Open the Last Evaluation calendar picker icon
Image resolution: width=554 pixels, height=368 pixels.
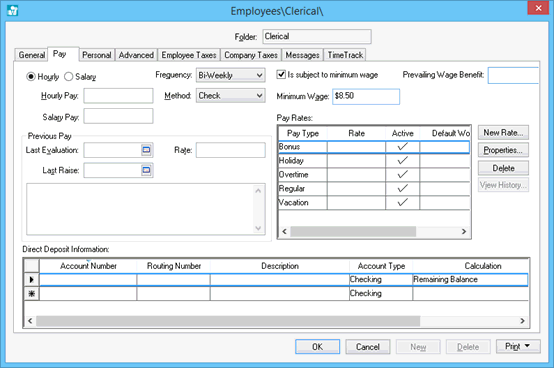(x=146, y=150)
